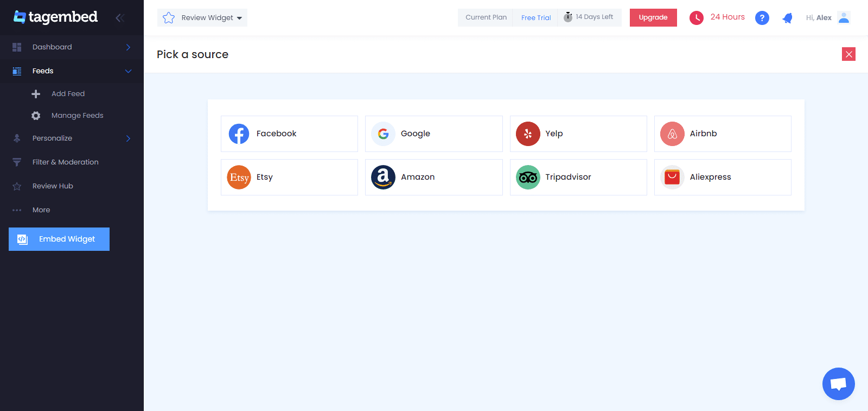Open the live chat bubble
This screenshot has height=411, width=868.
(839, 384)
